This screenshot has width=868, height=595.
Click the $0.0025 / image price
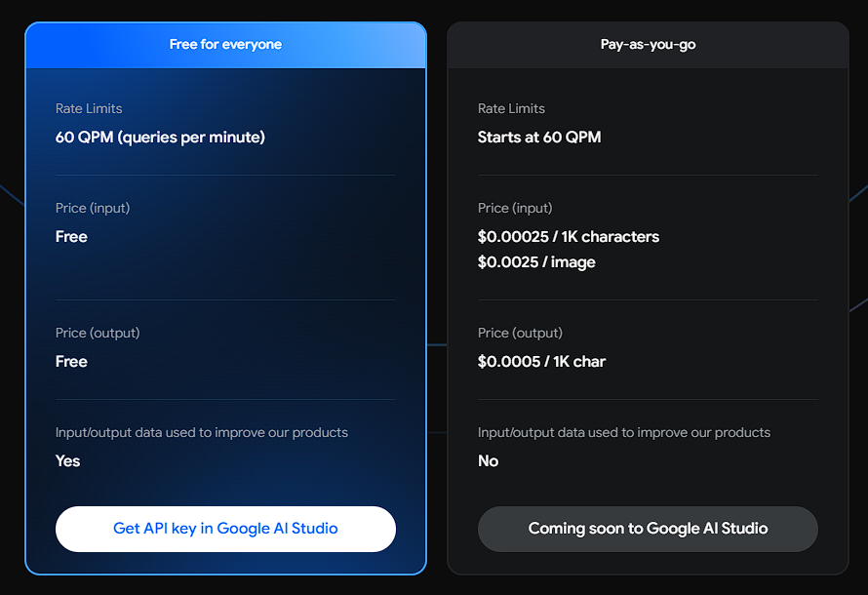point(536,262)
